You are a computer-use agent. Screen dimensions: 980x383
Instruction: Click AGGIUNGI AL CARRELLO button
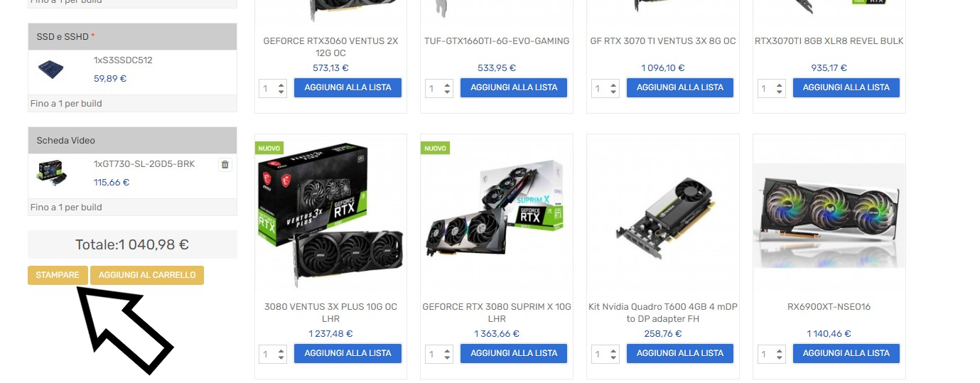[147, 275]
